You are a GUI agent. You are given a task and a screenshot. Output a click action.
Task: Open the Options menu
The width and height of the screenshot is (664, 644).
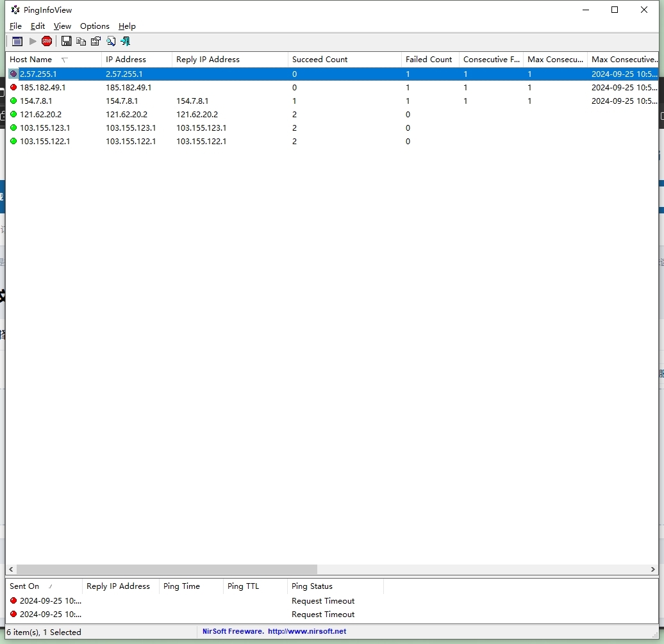point(94,26)
